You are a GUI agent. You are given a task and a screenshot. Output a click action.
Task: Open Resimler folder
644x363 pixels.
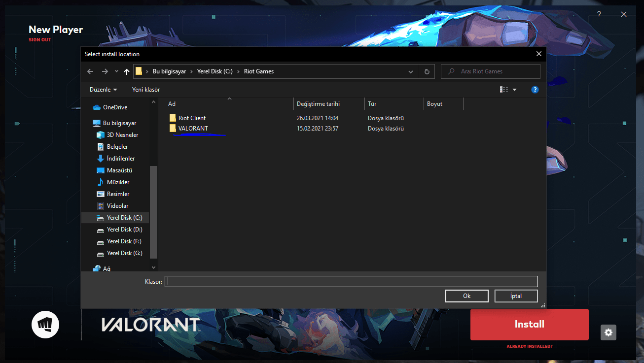[113, 194]
